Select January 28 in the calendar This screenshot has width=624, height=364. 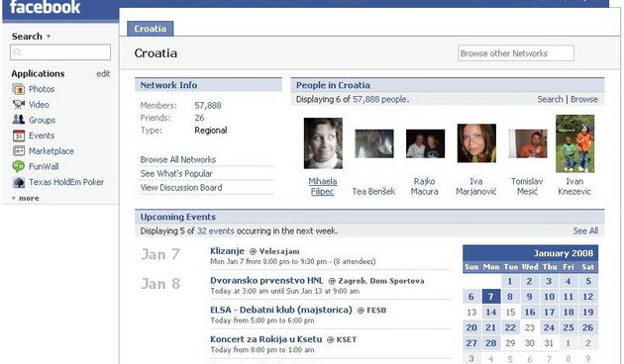point(490,343)
